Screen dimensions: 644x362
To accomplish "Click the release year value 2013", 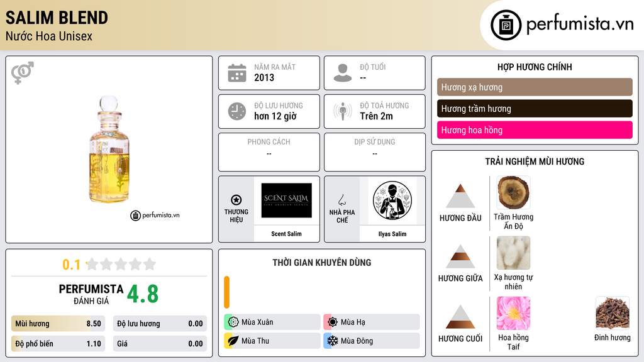I will click(x=264, y=77).
